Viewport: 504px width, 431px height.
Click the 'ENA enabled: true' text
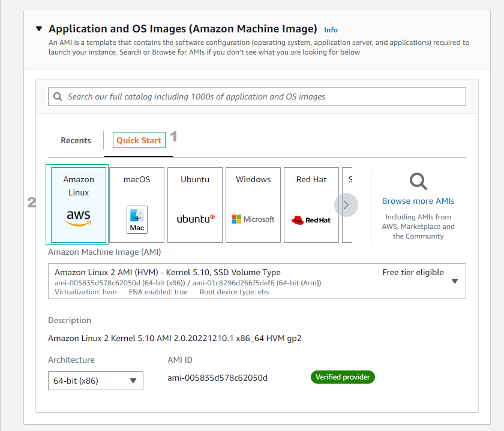[158, 292]
